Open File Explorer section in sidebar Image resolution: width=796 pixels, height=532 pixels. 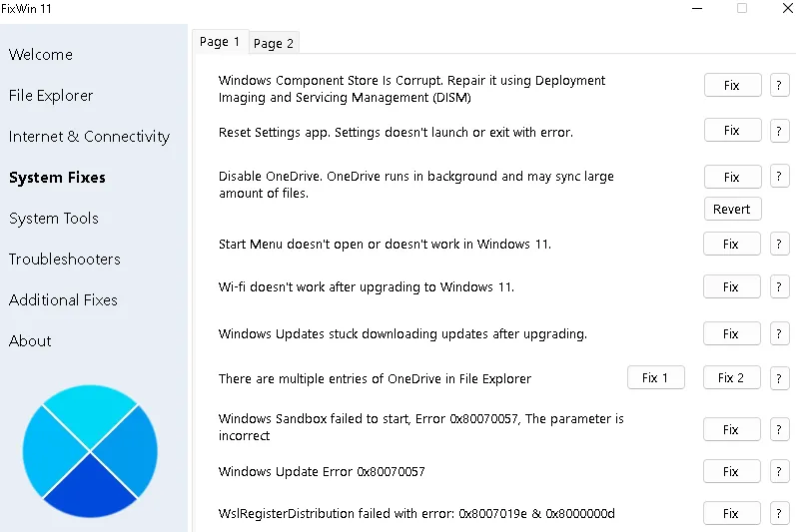click(51, 96)
